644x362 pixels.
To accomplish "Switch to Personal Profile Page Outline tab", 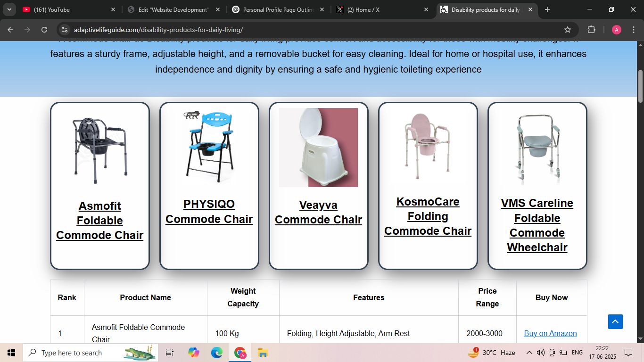I will 279,9.
